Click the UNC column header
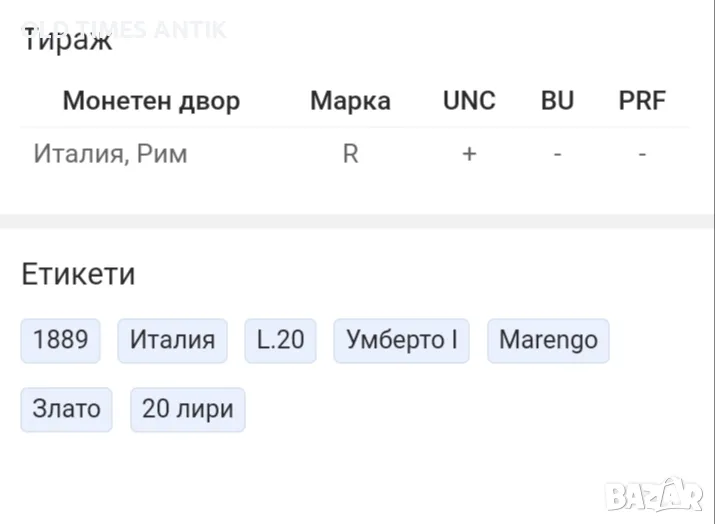This screenshot has height=524, width=715. pyautogui.click(x=469, y=101)
